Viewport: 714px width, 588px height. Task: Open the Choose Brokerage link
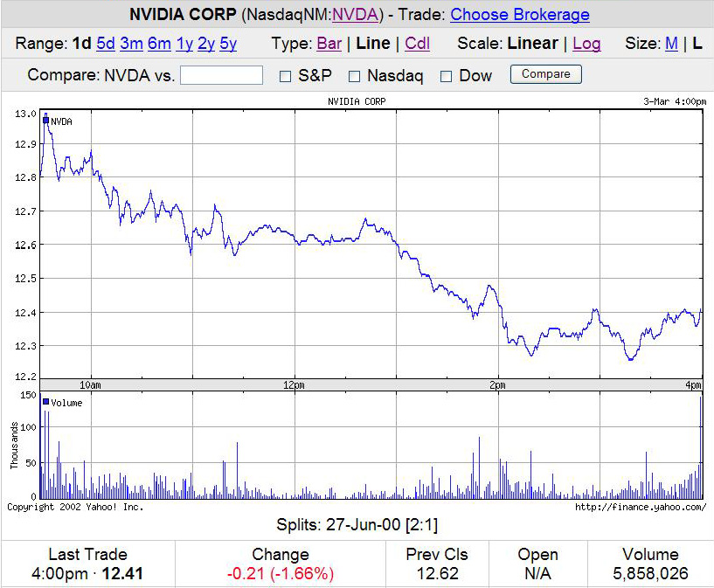pos(520,15)
